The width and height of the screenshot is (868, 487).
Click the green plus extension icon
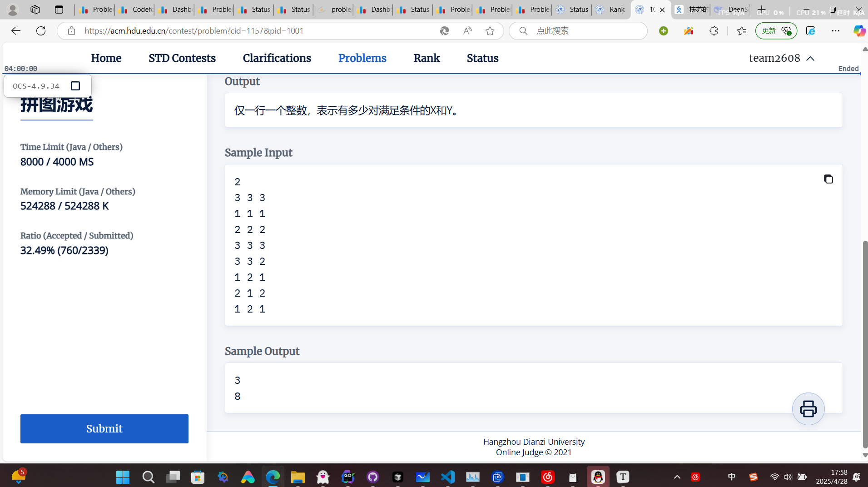(664, 31)
